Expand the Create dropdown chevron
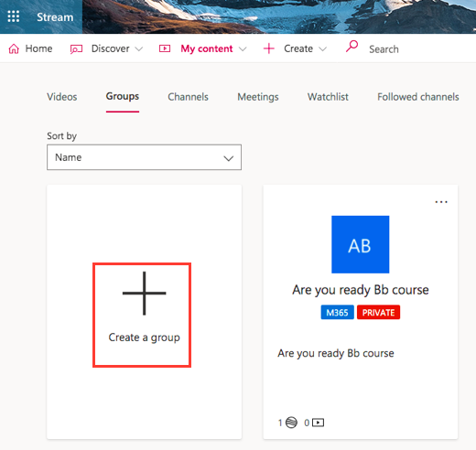Viewport: 476px width, 450px height. pos(322,49)
